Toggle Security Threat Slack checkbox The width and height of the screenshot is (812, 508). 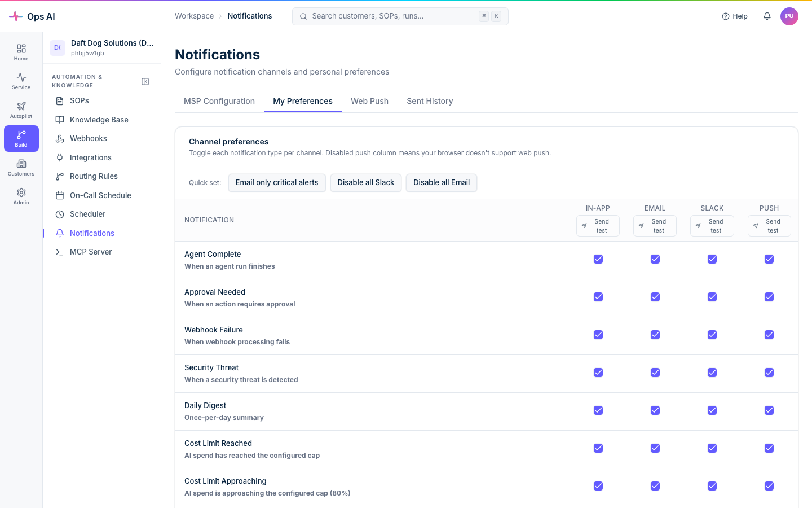pos(712,373)
